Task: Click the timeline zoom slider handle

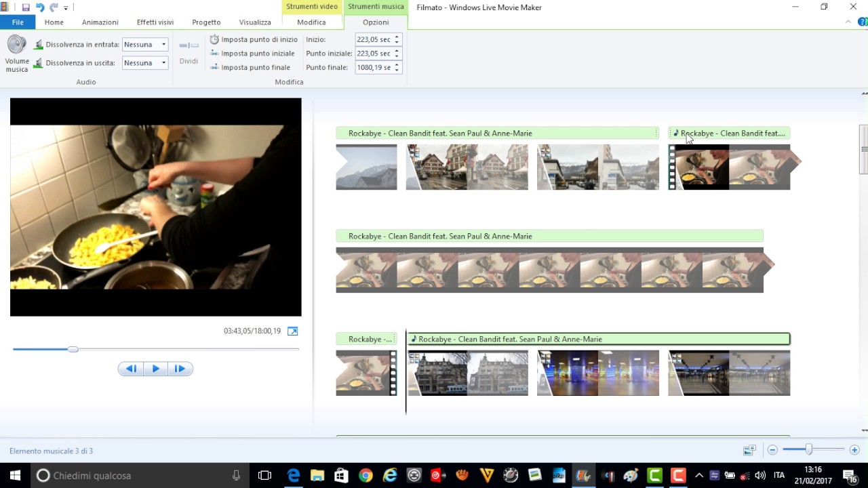Action: 808,450
